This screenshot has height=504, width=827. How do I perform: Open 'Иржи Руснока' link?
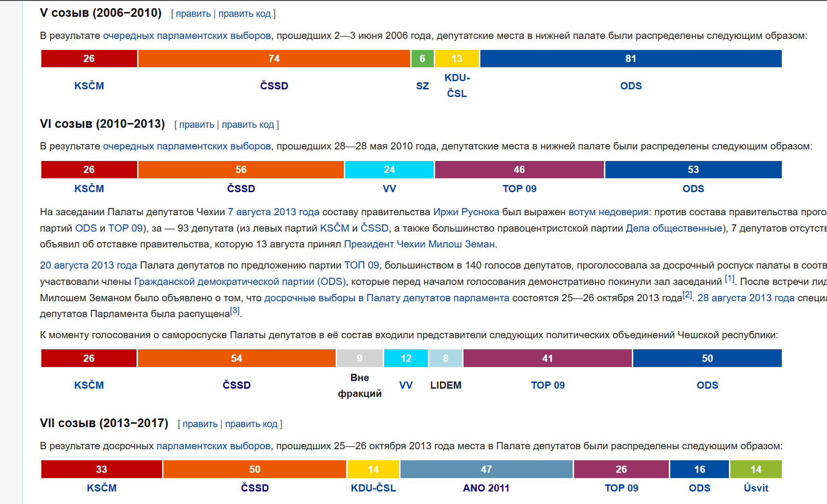(466, 212)
